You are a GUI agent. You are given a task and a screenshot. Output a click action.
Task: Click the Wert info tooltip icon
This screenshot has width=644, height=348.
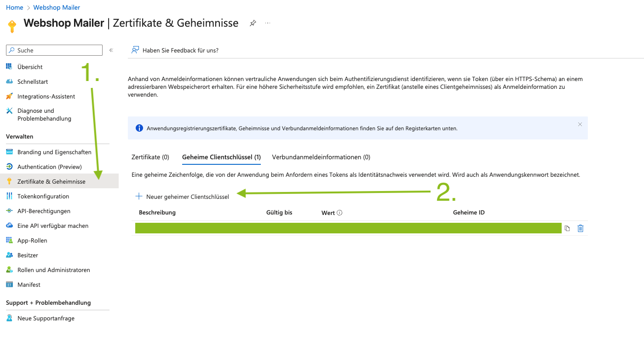[x=339, y=213]
